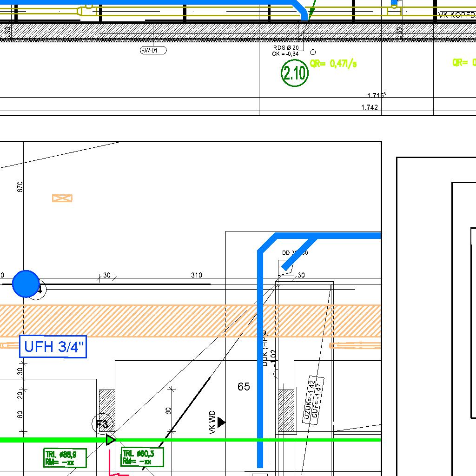The image size is (476, 476).
Task: Click the black arrow beside VK WD
Action: (221, 422)
